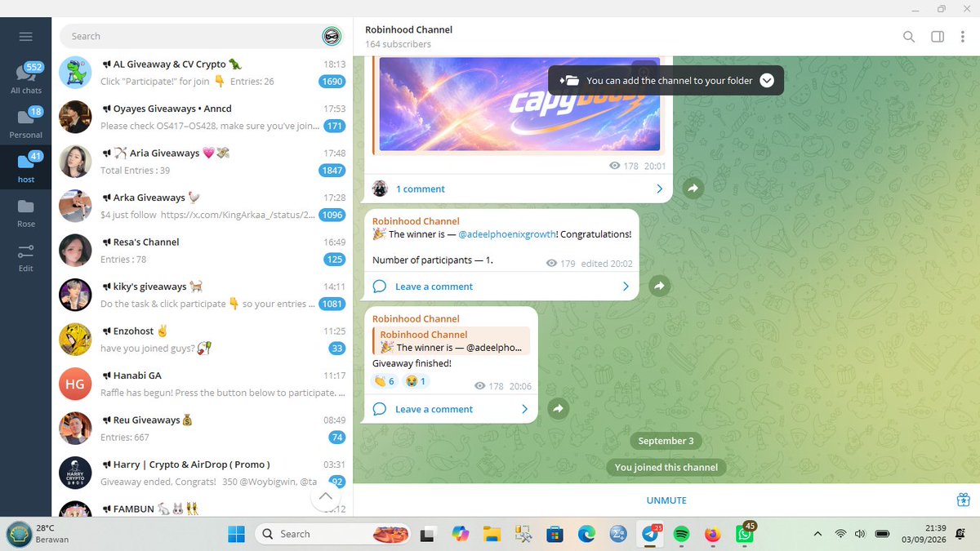Open the capybobo banner image
This screenshot has width=980, height=551.
pyautogui.click(x=519, y=104)
